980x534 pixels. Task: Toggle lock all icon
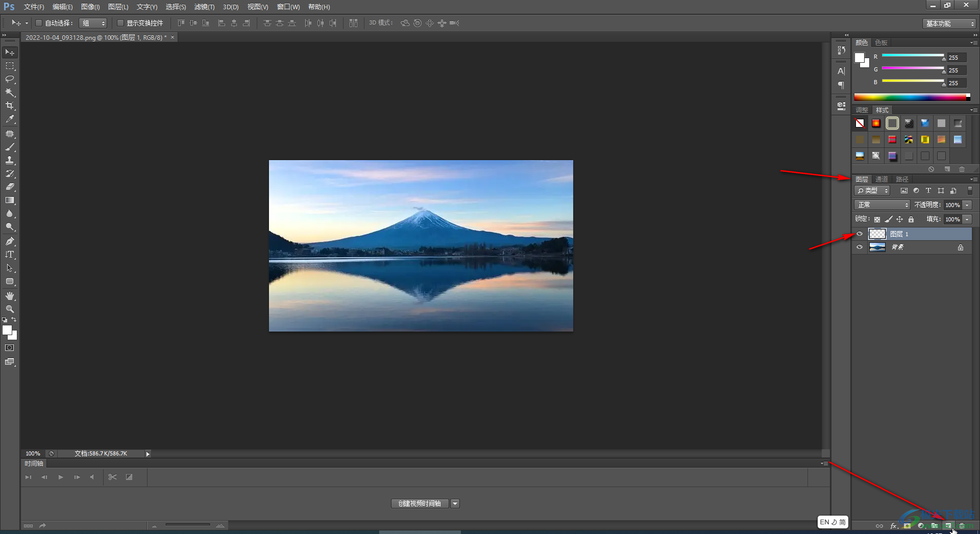pos(911,219)
